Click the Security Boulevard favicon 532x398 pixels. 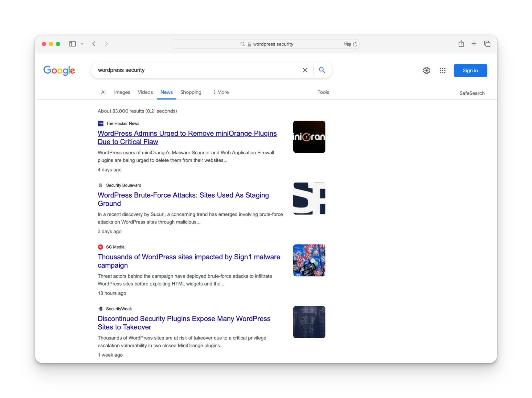click(x=101, y=185)
